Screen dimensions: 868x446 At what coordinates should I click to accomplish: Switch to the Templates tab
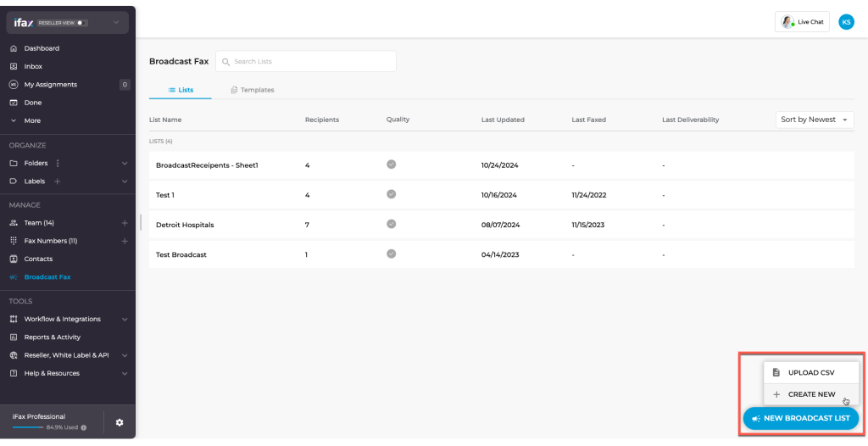(253, 90)
